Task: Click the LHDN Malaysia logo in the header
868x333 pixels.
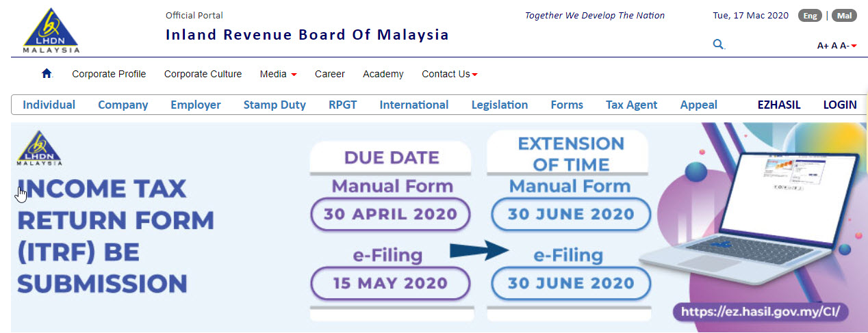Action: [51, 30]
